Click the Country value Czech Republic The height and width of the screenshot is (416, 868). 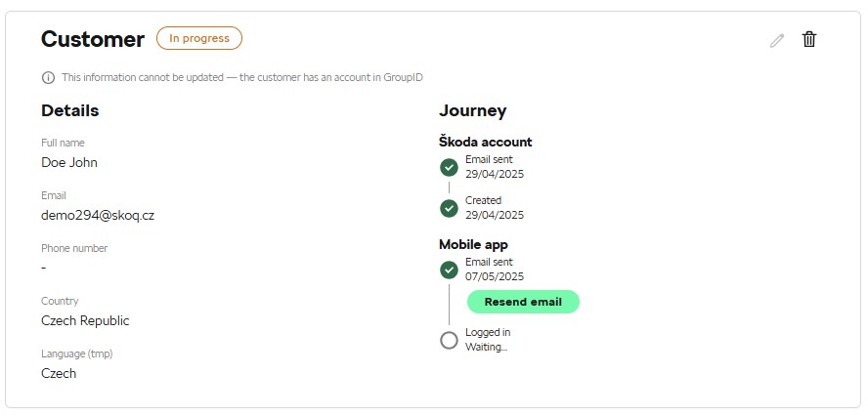tap(85, 321)
